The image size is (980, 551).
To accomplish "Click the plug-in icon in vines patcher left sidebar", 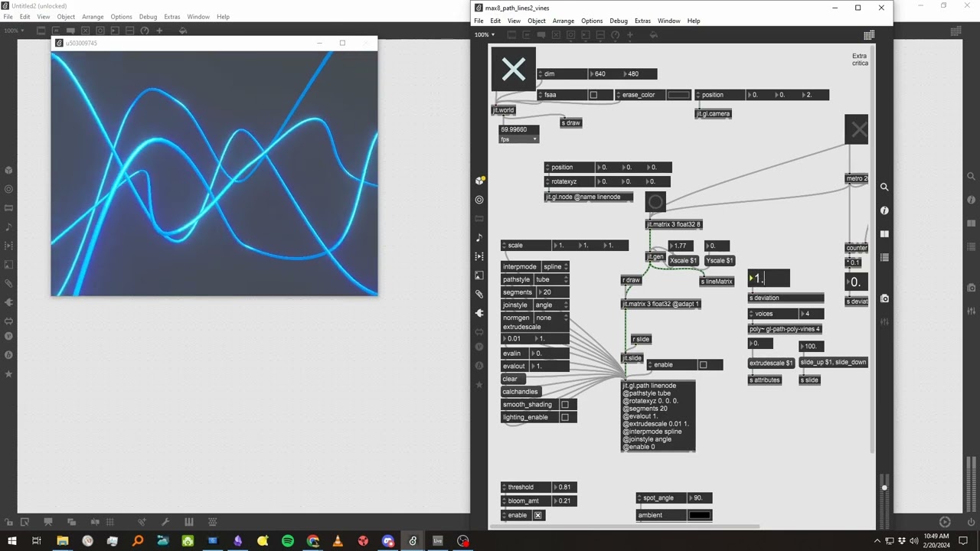I will tap(479, 313).
